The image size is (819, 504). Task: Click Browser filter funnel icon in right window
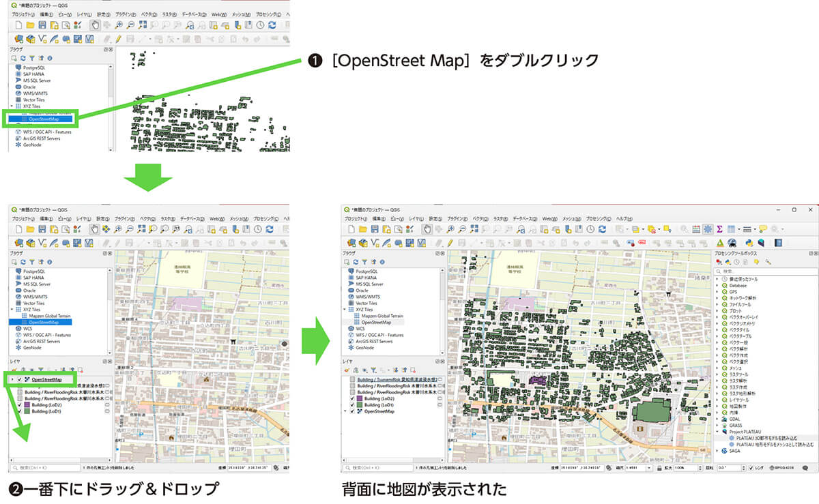coord(364,262)
